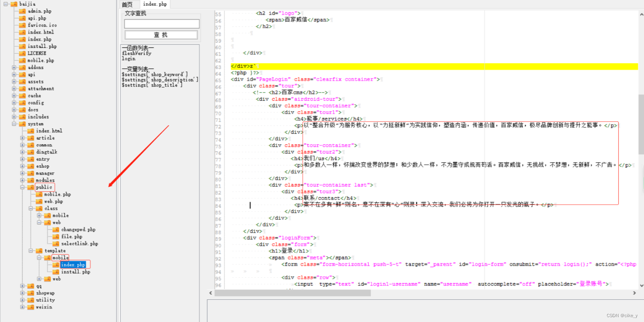Click the 查找 search button
The height and width of the screenshot is (322, 644).
[161, 35]
